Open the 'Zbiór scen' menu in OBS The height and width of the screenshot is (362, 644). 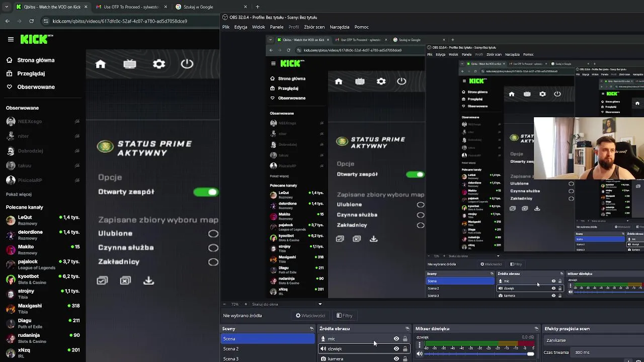click(x=314, y=27)
